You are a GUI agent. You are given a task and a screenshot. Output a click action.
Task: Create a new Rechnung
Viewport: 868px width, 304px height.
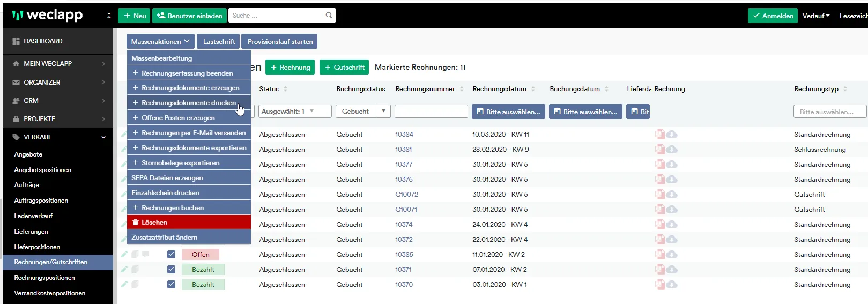290,67
